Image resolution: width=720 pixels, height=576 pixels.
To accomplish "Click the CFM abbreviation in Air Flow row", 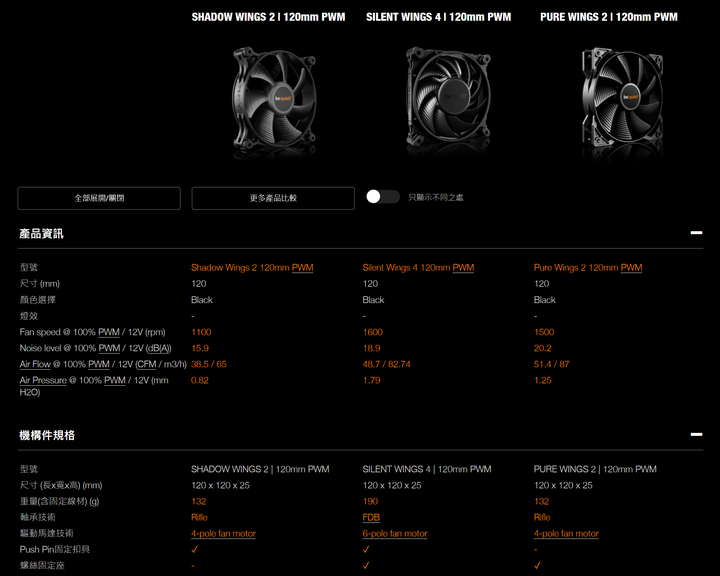I will click(x=146, y=364).
